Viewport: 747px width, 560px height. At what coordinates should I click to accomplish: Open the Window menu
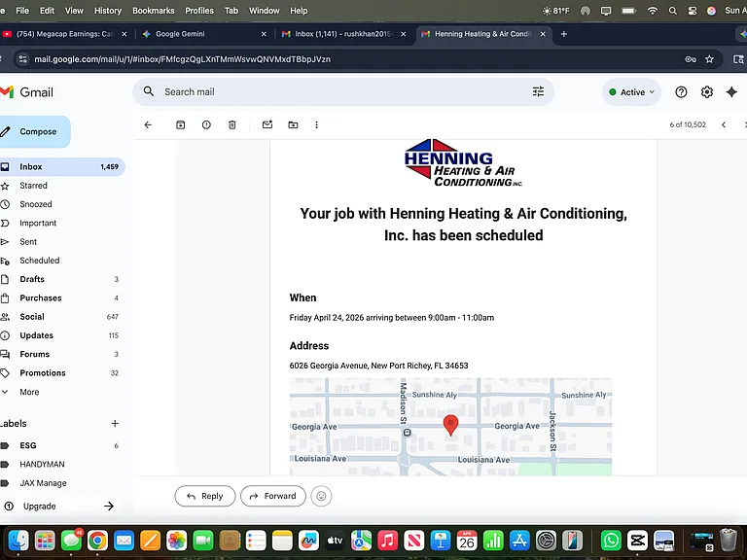click(264, 11)
